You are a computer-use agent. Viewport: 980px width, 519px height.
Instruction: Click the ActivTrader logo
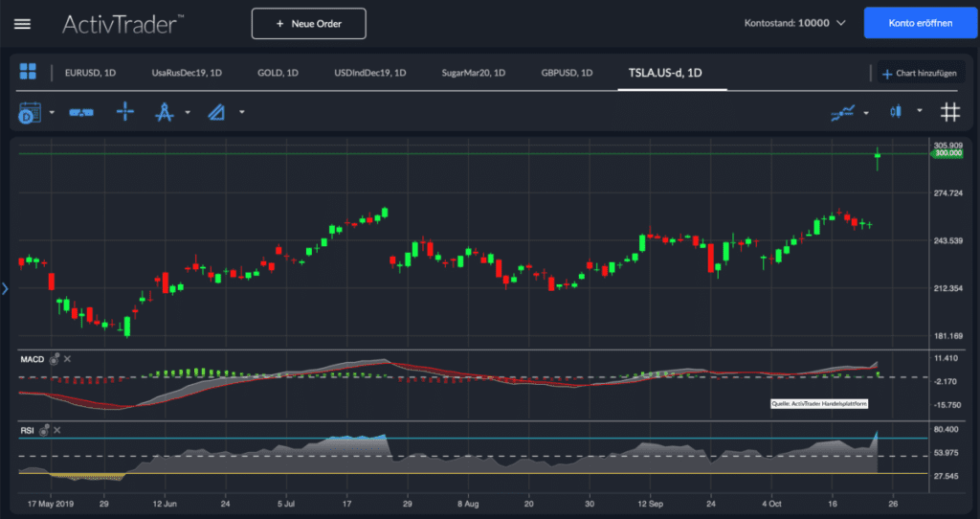(123, 24)
